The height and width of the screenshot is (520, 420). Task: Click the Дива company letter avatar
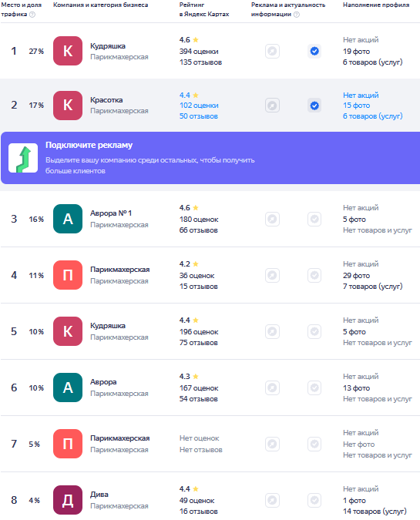coord(68,500)
